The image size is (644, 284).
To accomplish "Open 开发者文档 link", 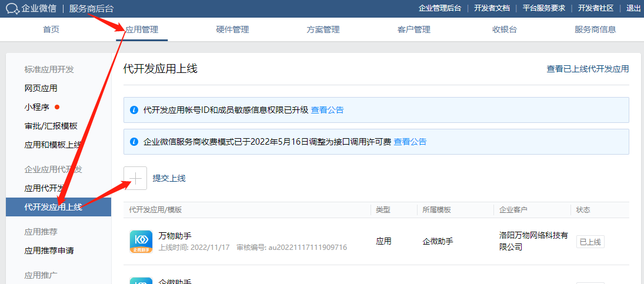I will click(492, 8).
